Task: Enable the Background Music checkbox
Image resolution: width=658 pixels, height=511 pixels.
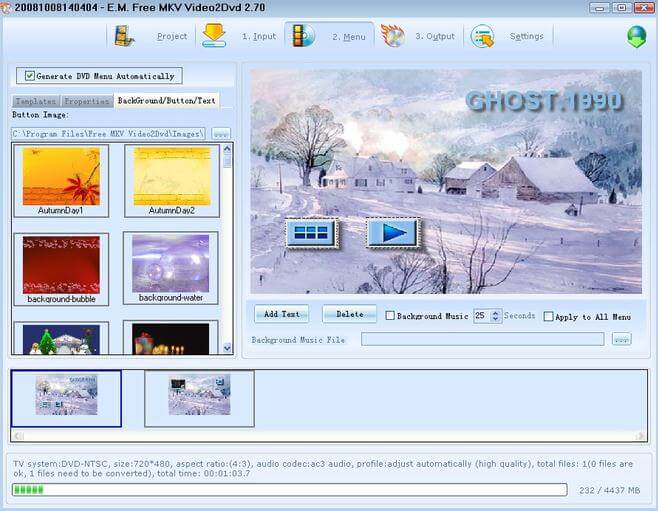Action: point(390,315)
